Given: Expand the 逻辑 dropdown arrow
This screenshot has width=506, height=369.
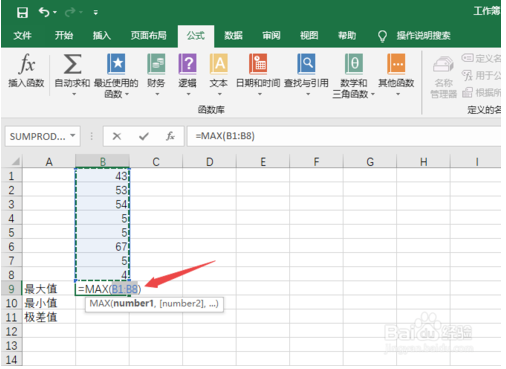Looking at the screenshot, I should pyautogui.click(x=188, y=94).
